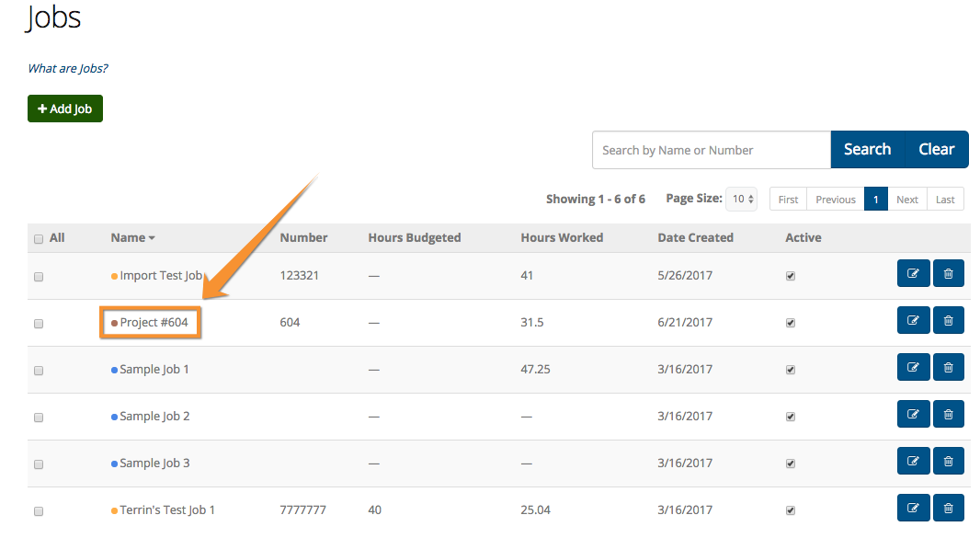Sort the table by the Name column
The height and width of the screenshot is (538, 980).
click(132, 237)
